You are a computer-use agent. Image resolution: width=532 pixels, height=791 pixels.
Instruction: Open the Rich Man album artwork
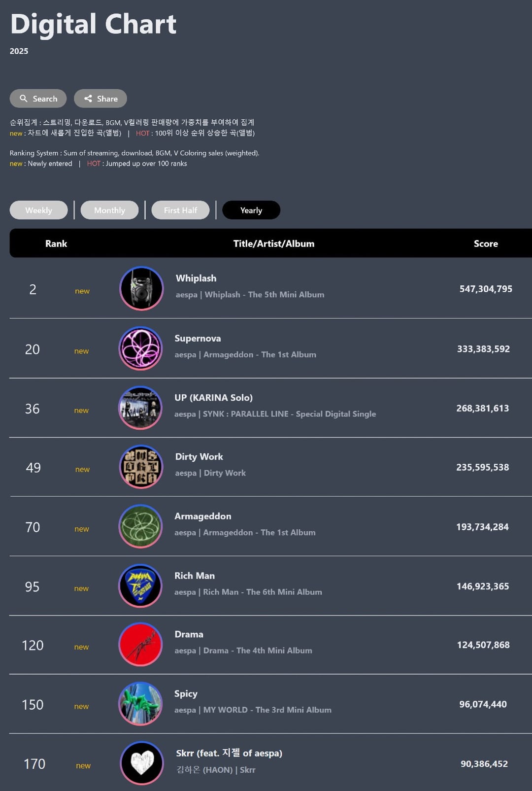tap(140, 586)
